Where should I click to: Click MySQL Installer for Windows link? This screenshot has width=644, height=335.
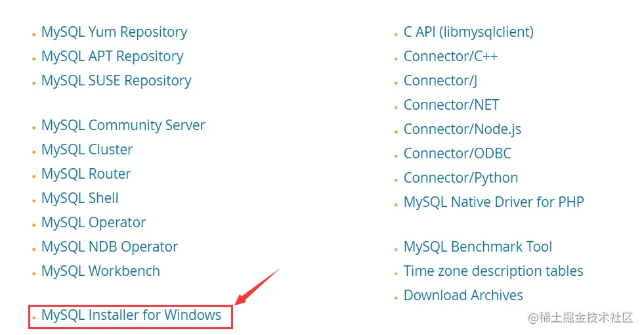(x=131, y=315)
